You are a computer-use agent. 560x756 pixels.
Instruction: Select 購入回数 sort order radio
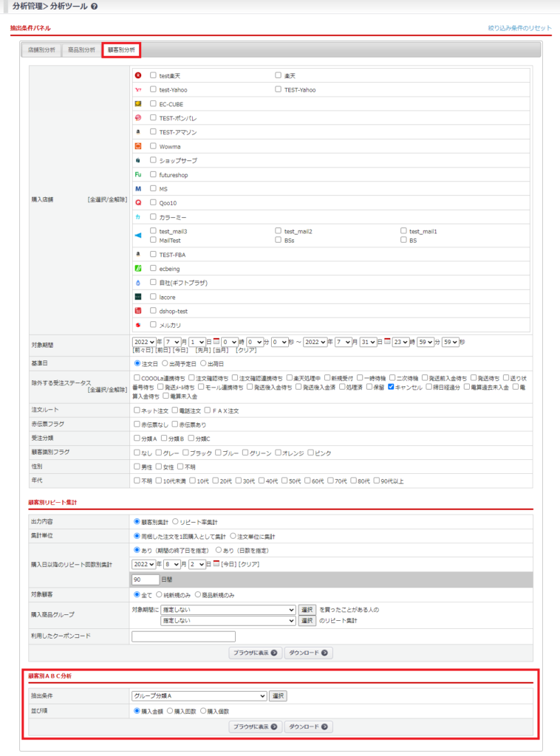click(x=170, y=711)
